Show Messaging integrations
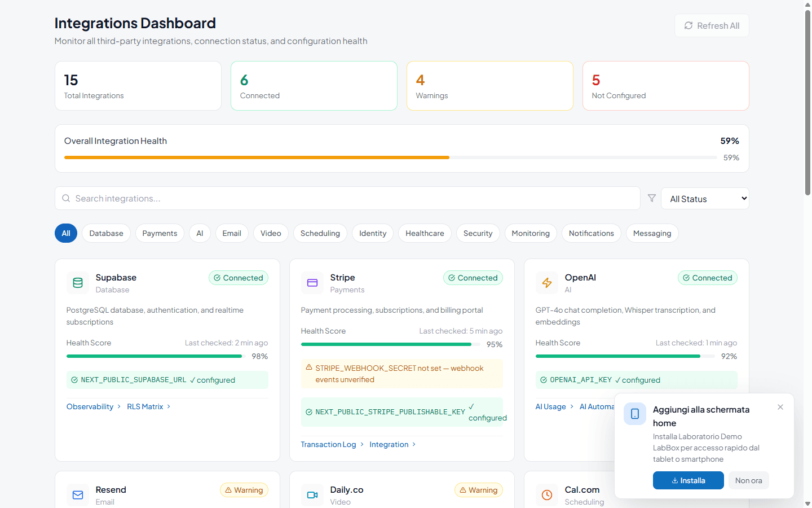 tap(652, 233)
